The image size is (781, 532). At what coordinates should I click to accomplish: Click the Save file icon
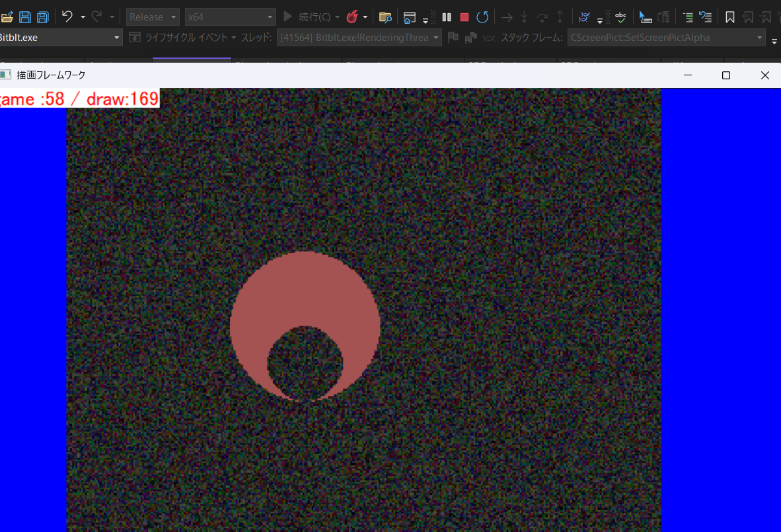(x=25, y=17)
